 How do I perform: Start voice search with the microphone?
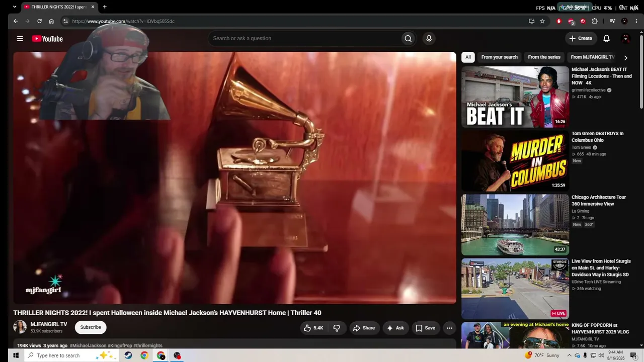[429, 38]
